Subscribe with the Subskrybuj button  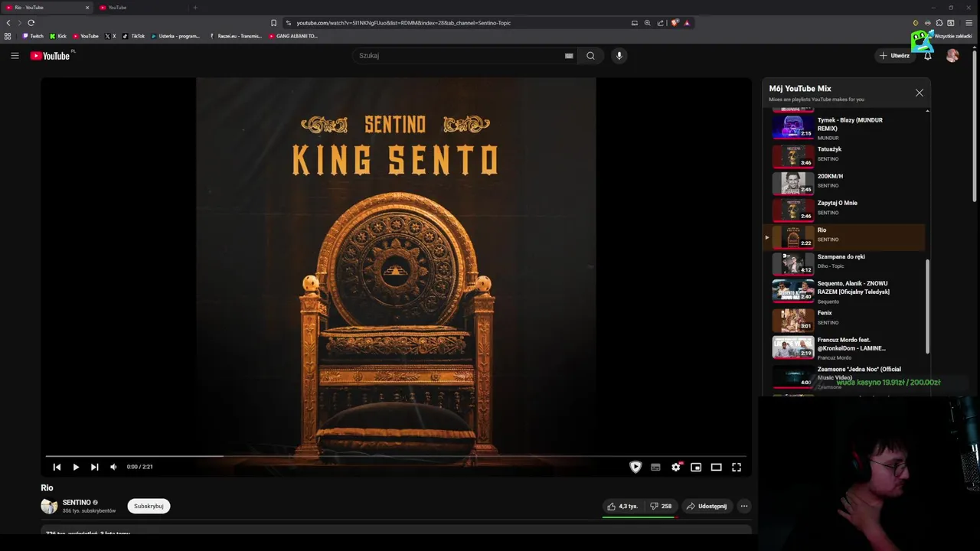point(149,506)
